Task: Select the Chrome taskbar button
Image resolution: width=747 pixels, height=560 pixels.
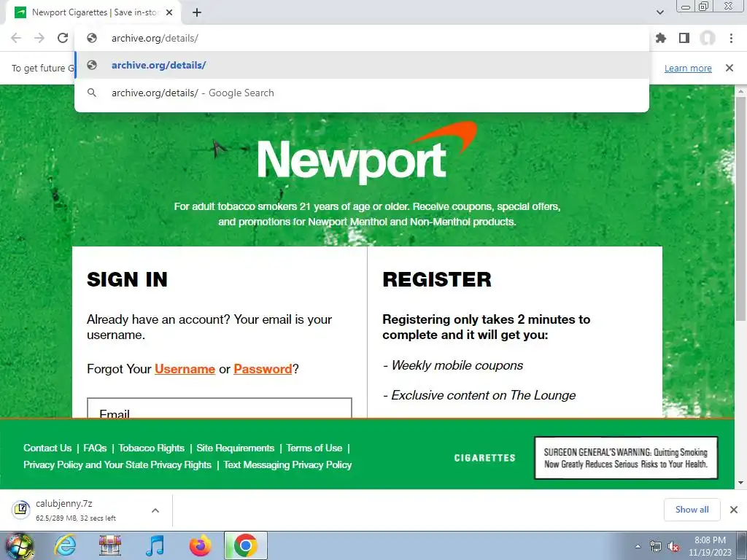Action: pos(245,545)
